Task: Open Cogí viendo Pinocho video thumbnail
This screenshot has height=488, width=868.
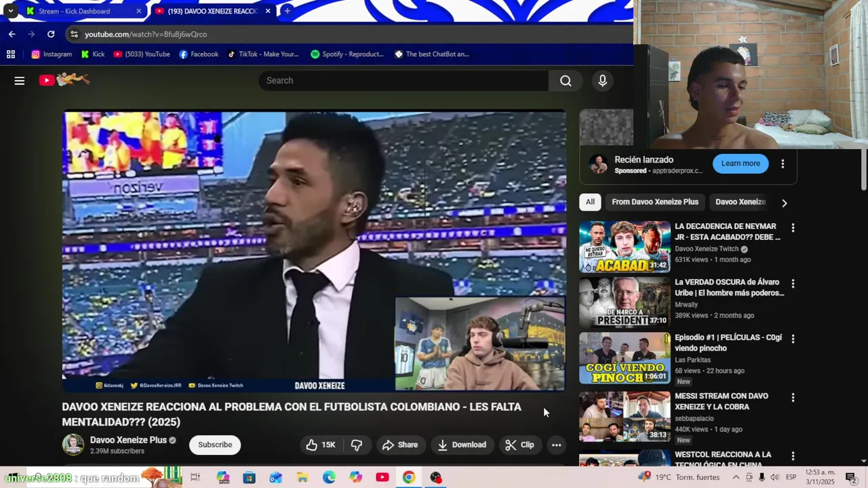Action: pyautogui.click(x=625, y=358)
